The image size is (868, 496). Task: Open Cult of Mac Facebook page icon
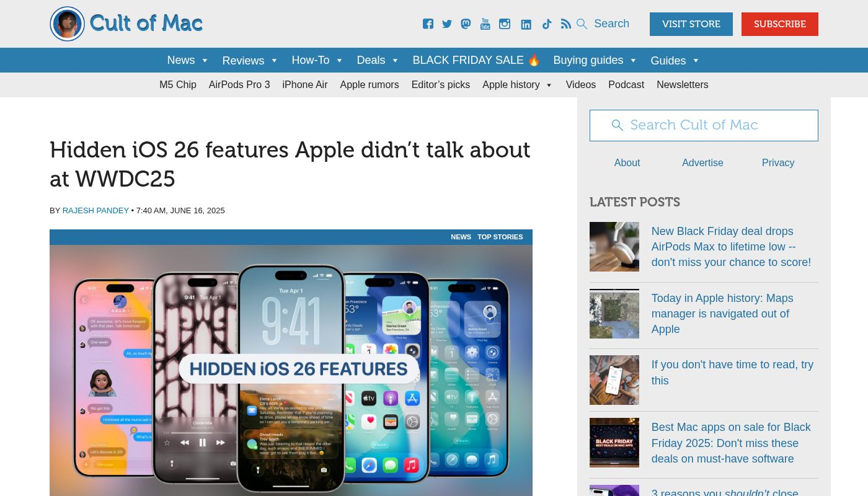click(428, 24)
